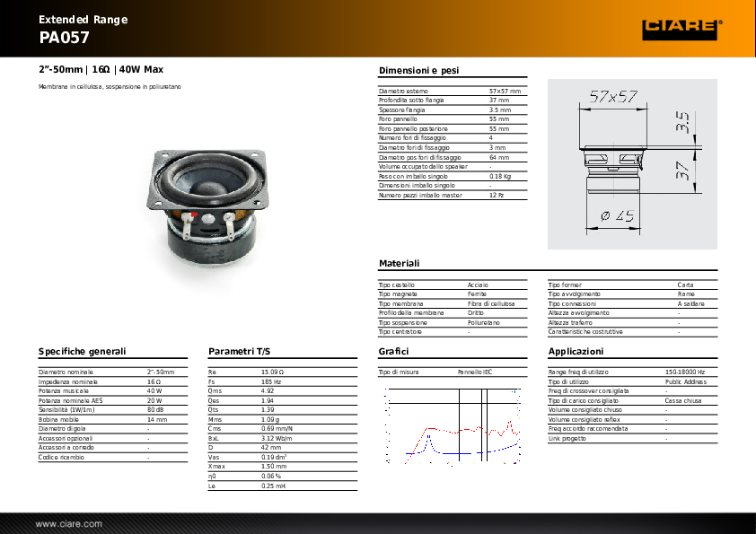Select the "20 W" Potenza nominale AES value
This screenshot has height=534, width=756.
(x=154, y=400)
